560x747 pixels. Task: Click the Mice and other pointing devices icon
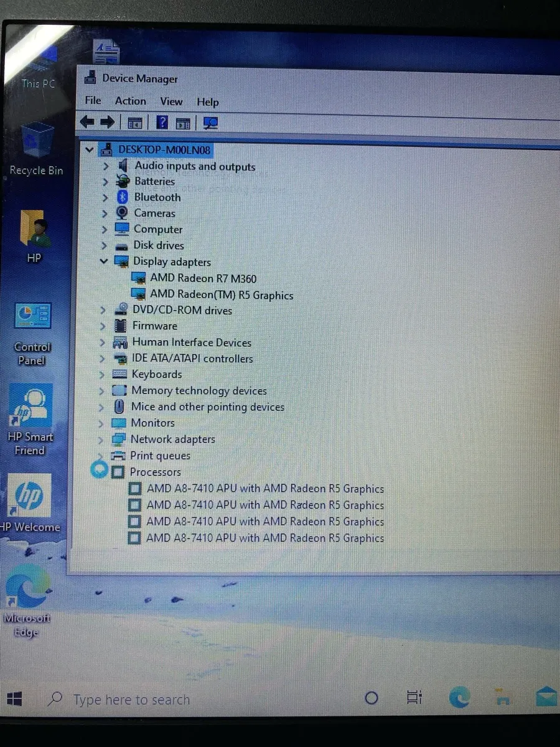[119, 406]
